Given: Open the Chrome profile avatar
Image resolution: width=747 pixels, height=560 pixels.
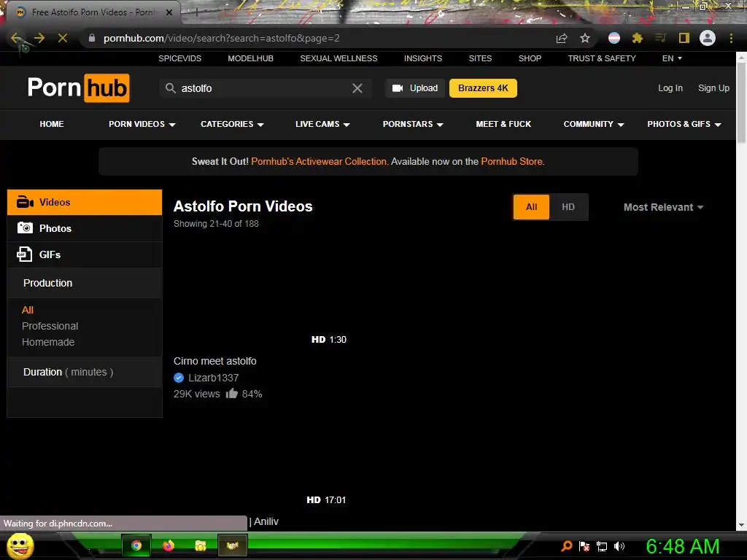Looking at the screenshot, I should (708, 38).
